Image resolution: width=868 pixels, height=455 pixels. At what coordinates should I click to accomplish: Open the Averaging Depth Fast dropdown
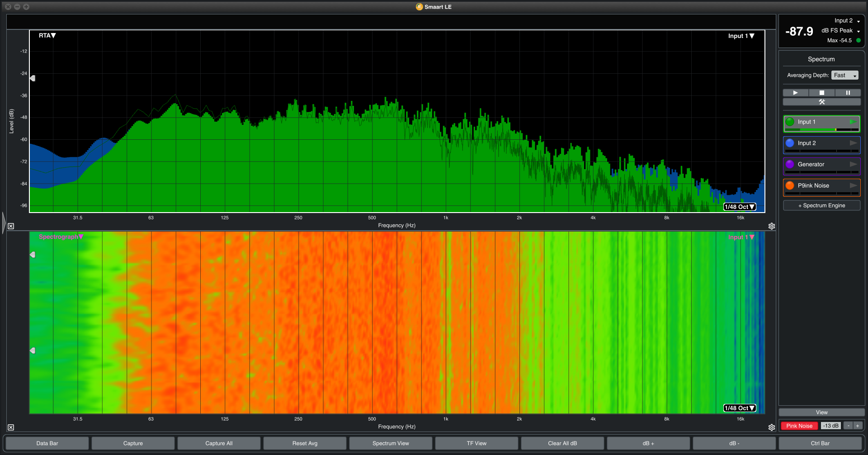pos(844,75)
